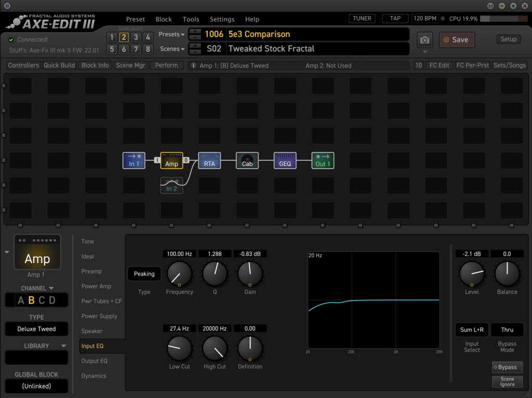
Task: Open the Peaking EQ type selector
Action: click(144, 274)
